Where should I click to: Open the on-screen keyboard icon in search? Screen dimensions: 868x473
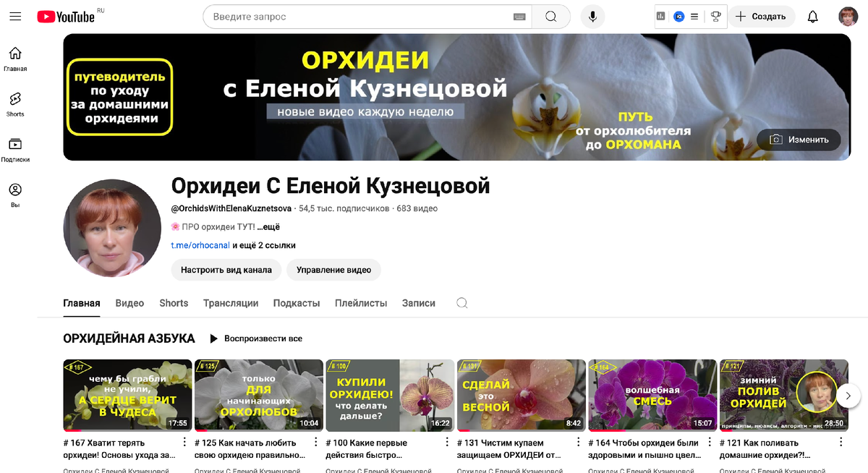[519, 16]
